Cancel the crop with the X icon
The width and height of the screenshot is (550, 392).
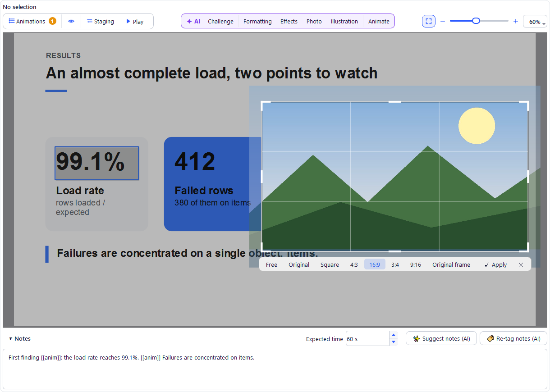521,264
